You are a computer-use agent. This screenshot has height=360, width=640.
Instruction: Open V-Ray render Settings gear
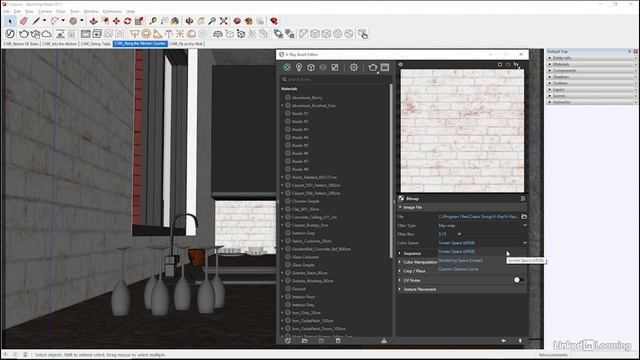(353, 67)
